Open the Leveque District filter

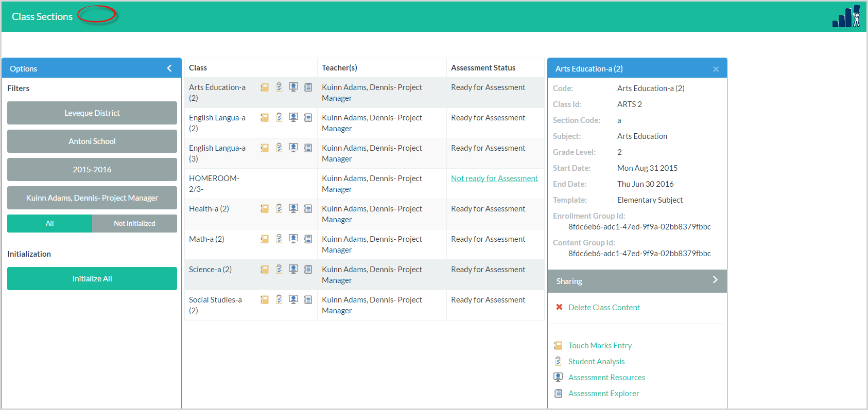(x=92, y=113)
